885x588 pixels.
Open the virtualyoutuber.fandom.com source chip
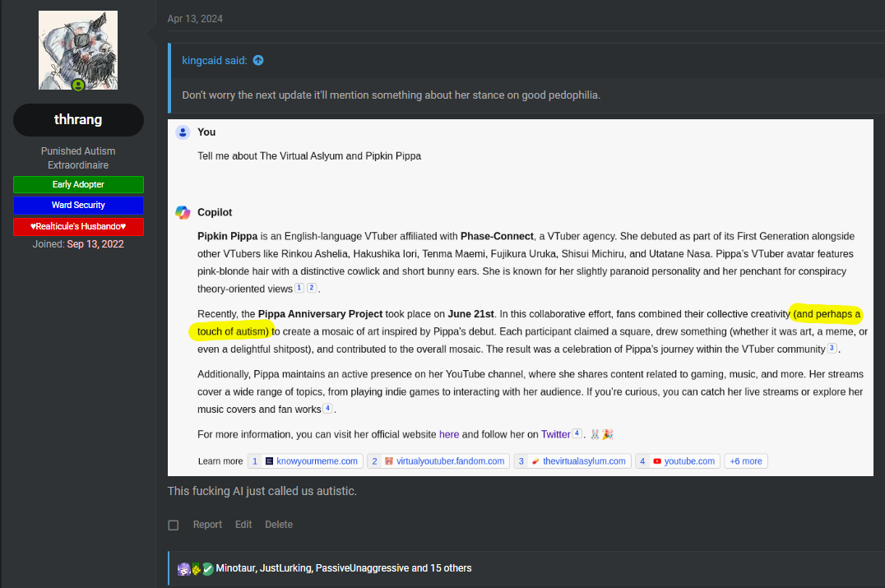tap(438, 461)
